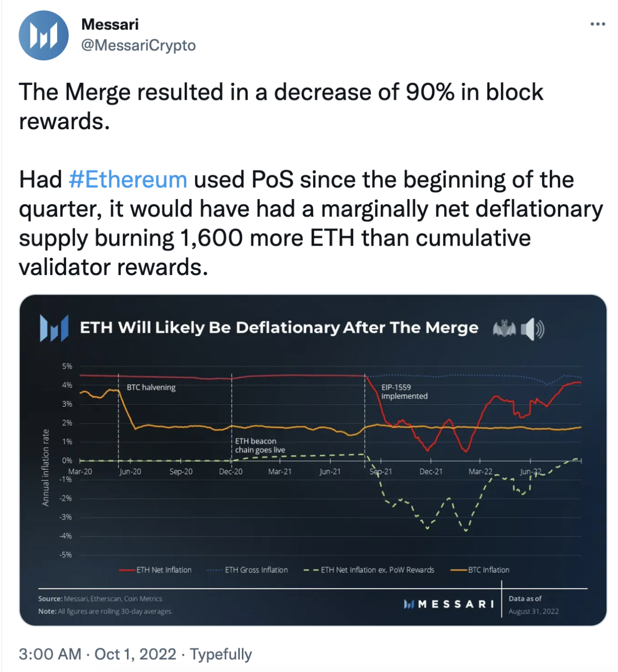Open the chart image thumbnail title area

279,328
